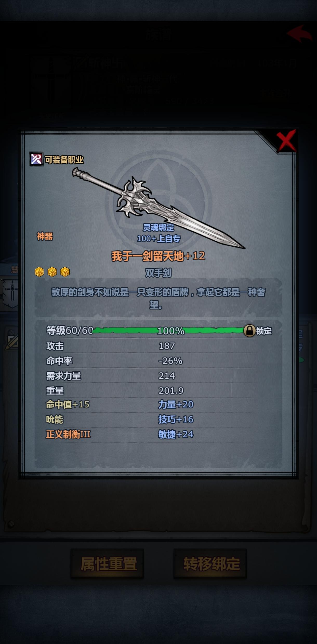The width and height of the screenshot is (317, 644).
Task: Click the 可装备职业 label
Action: point(64,160)
